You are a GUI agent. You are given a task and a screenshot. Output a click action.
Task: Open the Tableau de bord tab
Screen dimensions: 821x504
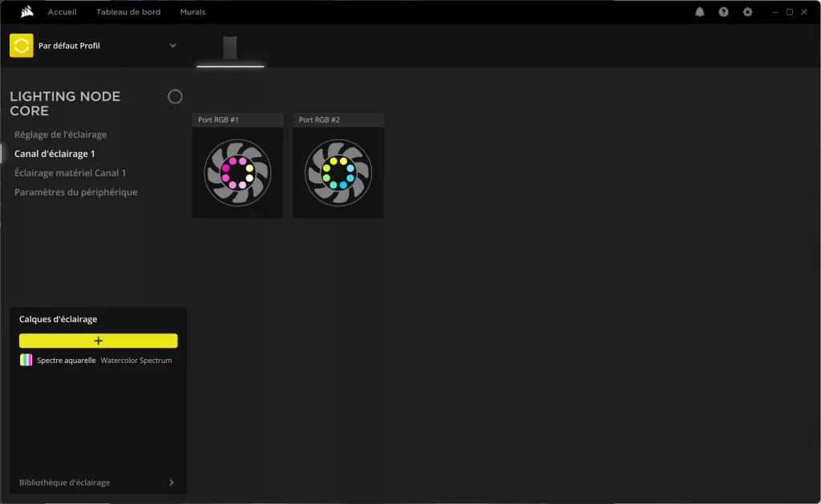click(128, 12)
